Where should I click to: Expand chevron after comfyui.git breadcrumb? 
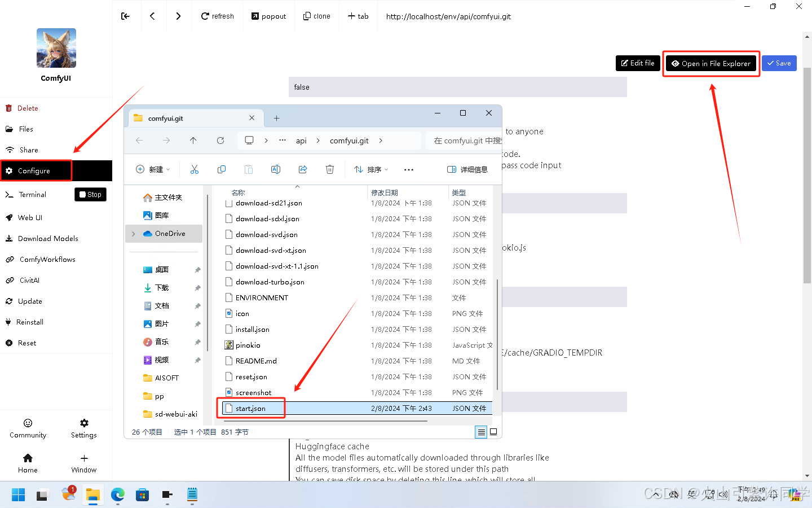(381, 141)
